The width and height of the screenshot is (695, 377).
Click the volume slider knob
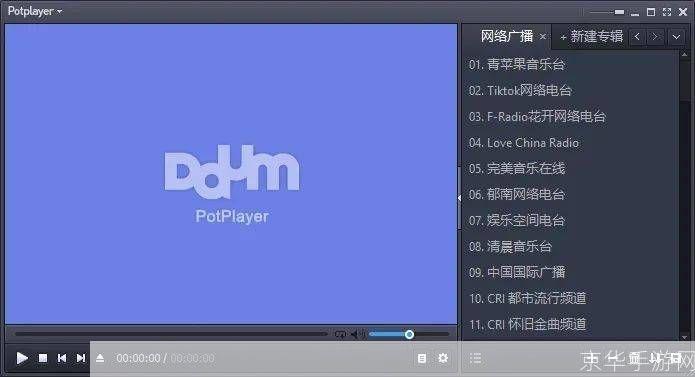[409, 334]
